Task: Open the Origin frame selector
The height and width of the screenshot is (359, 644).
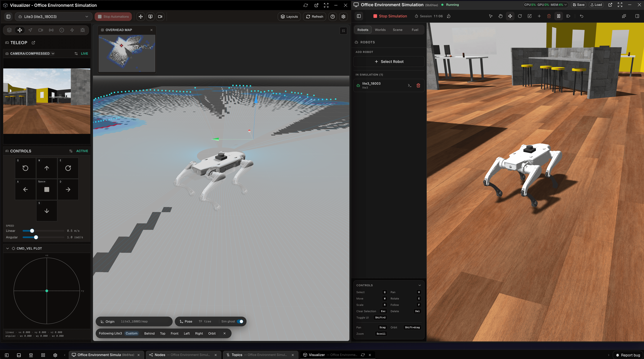Action: (x=134, y=321)
